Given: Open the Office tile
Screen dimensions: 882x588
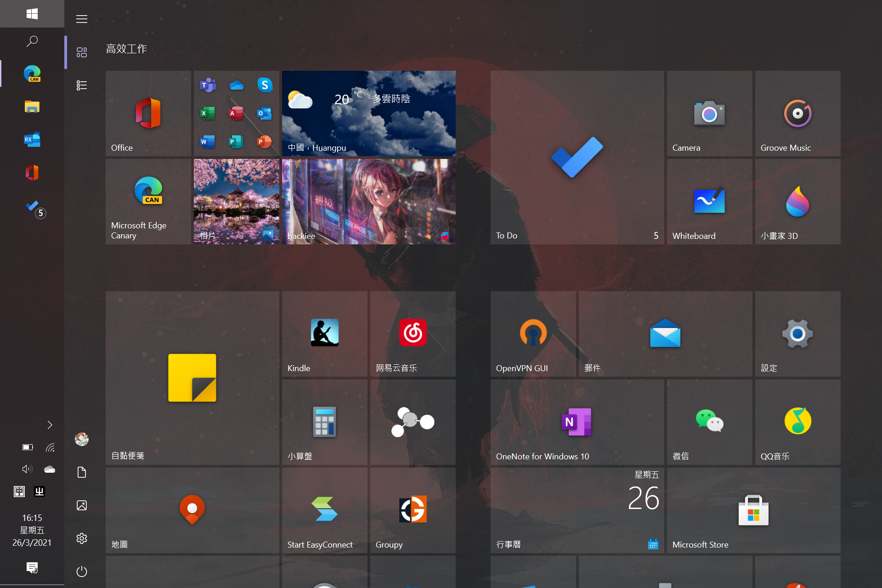Looking at the screenshot, I should coord(148,113).
